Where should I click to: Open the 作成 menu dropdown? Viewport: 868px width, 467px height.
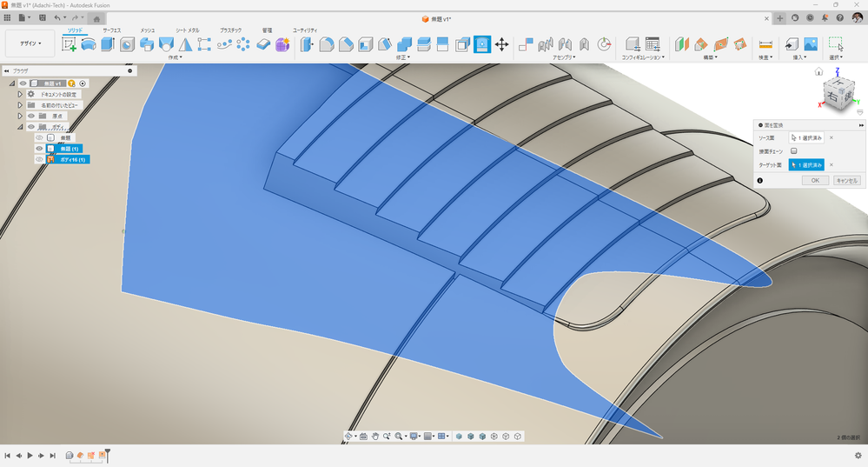[x=175, y=57]
